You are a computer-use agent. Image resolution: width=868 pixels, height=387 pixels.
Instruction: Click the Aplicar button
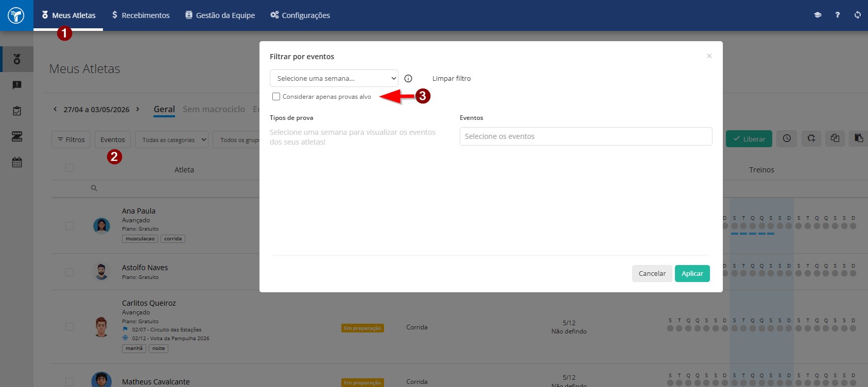tap(692, 273)
